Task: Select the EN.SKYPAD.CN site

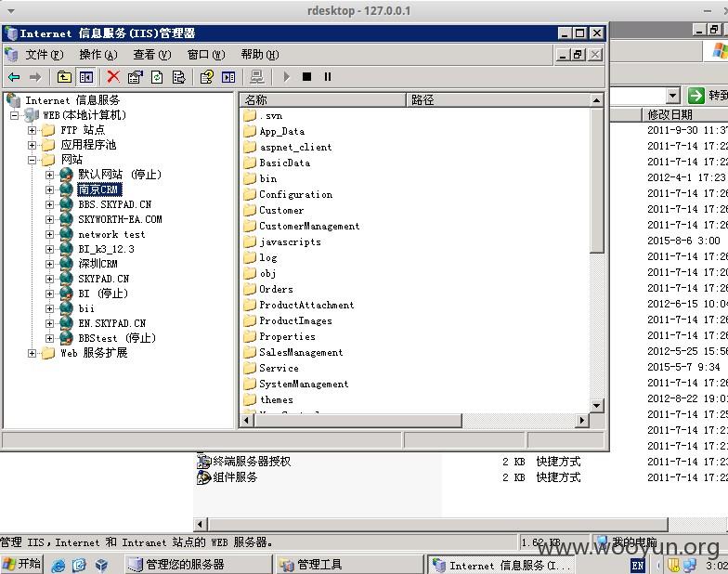Action: click(111, 323)
